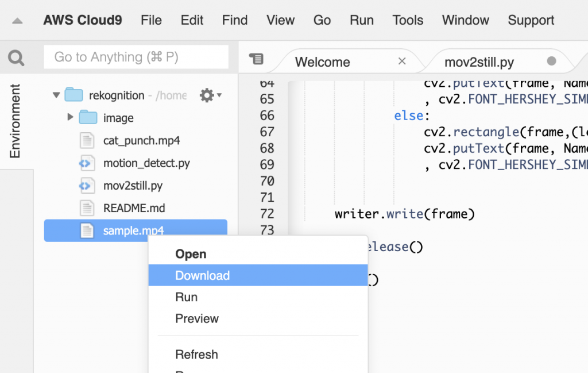Switch to the mov2still.py tab
This screenshot has height=373, width=588.
[x=479, y=62]
